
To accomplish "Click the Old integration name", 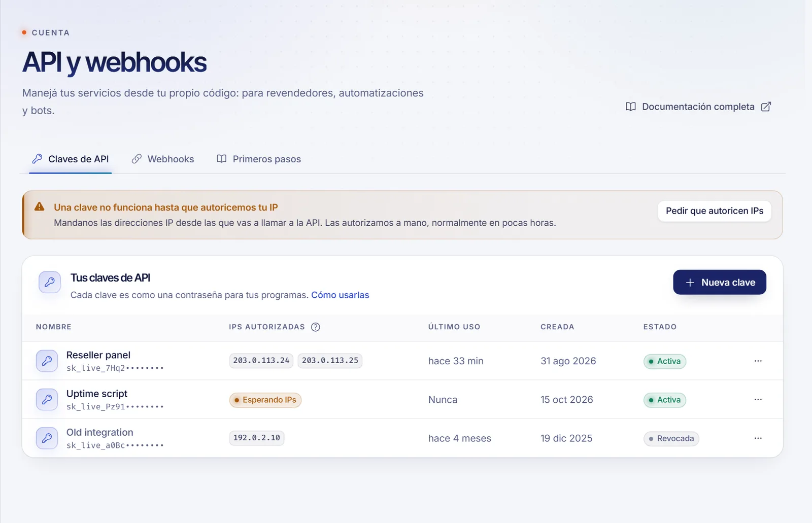I will click(100, 432).
